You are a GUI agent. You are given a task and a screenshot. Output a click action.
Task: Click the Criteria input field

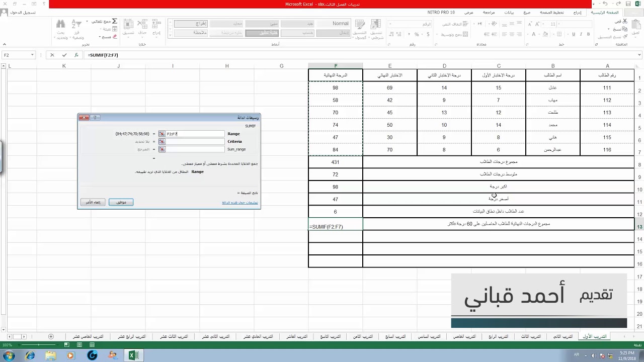pos(195,141)
